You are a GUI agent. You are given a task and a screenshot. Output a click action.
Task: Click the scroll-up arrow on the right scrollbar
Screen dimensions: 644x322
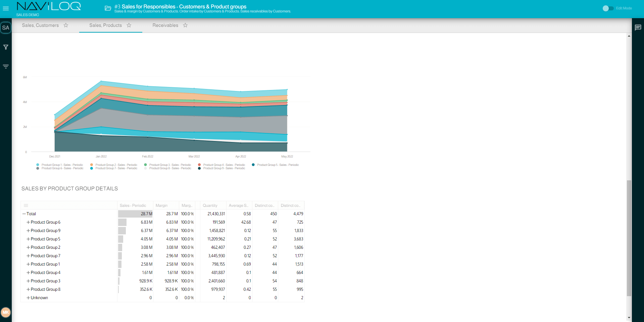pos(628,36)
